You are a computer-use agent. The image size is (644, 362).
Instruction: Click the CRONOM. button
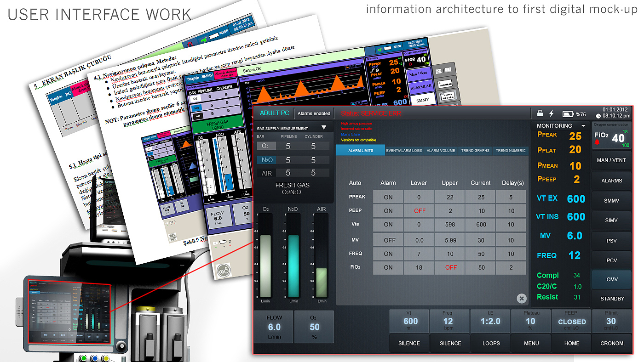coord(612,343)
